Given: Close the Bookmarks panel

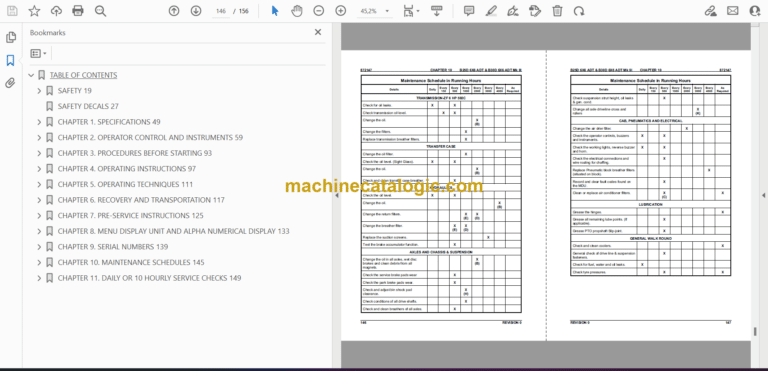Looking at the screenshot, I should click(x=318, y=32).
